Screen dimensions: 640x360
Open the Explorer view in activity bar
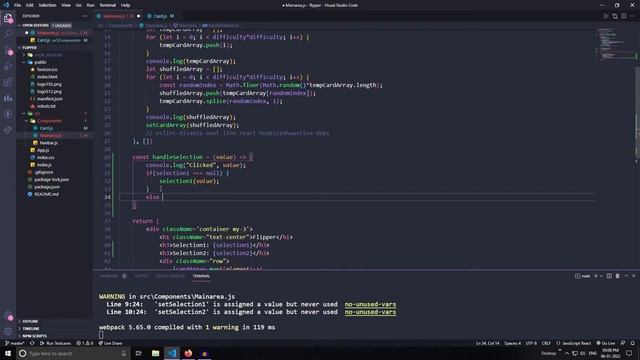(8, 18)
